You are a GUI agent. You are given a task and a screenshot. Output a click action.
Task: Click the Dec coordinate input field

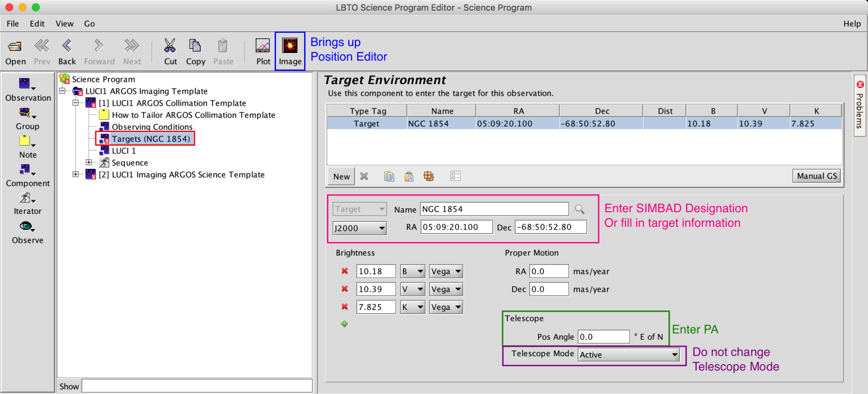[550, 227]
